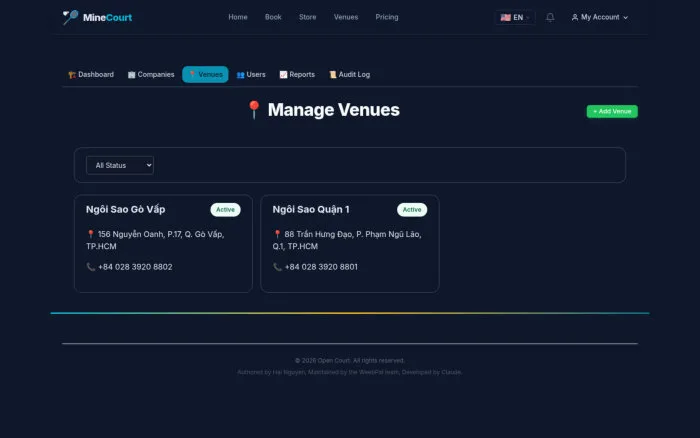The image size is (700, 438).
Task: Click address 88 Trần Hưng Đạo, P. Phạm Ngũ Lão
Action: (x=347, y=240)
